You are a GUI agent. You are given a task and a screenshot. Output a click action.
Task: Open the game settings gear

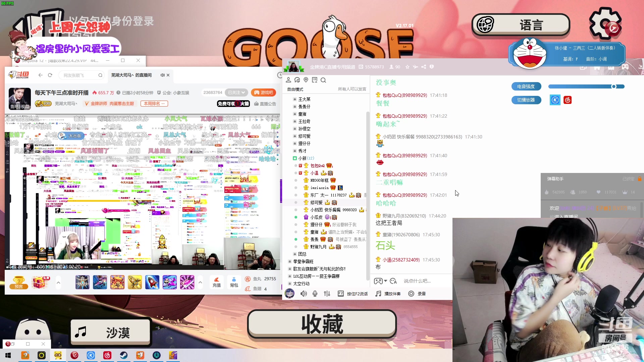click(x=606, y=23)
